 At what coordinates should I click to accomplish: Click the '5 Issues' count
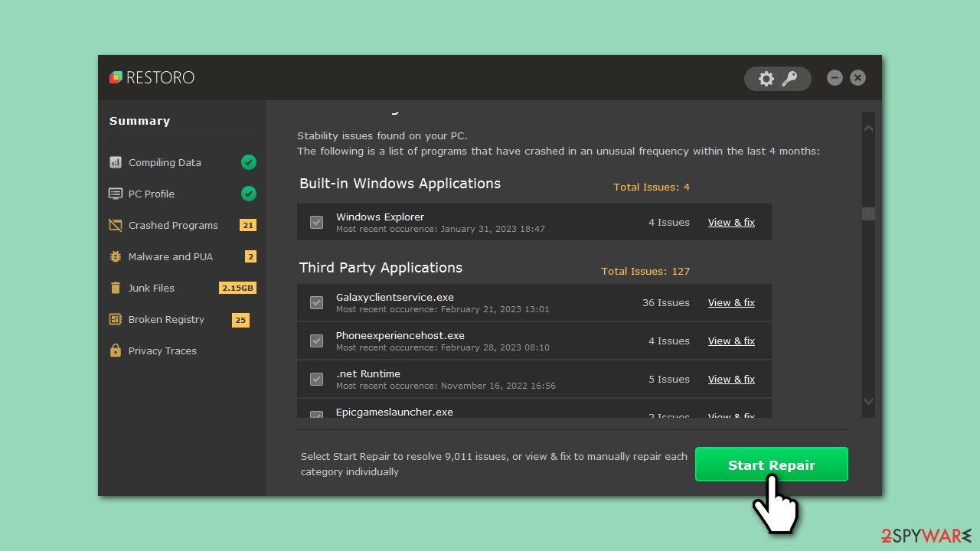[x=669, y=379]
